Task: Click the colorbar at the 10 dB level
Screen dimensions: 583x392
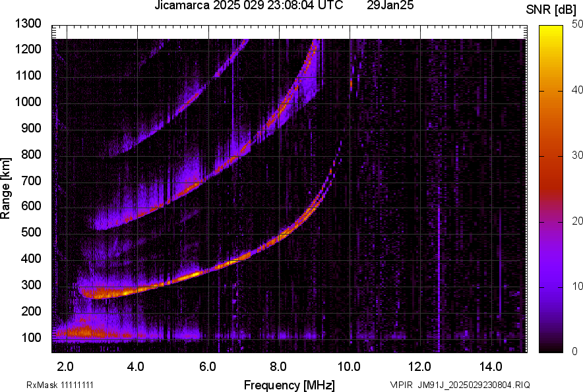Action: (x=551, y=287)
